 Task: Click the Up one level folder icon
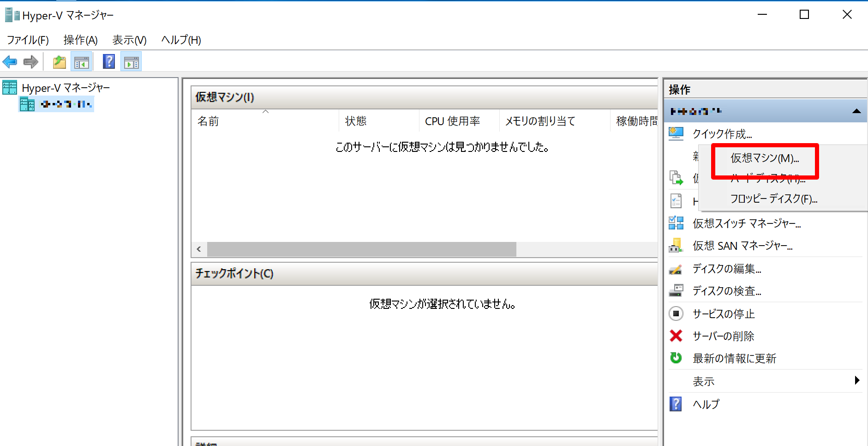(x=60, y=62)
